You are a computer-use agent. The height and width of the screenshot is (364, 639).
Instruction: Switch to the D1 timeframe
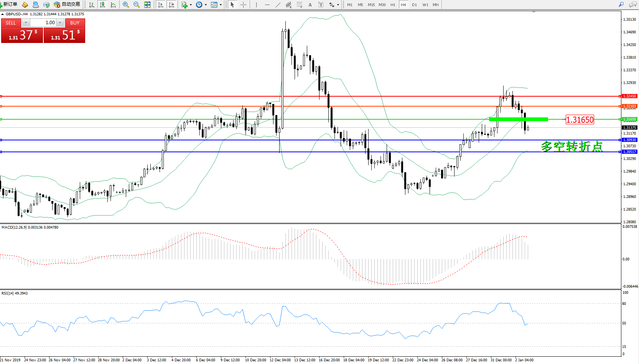[x=414, y=5]
